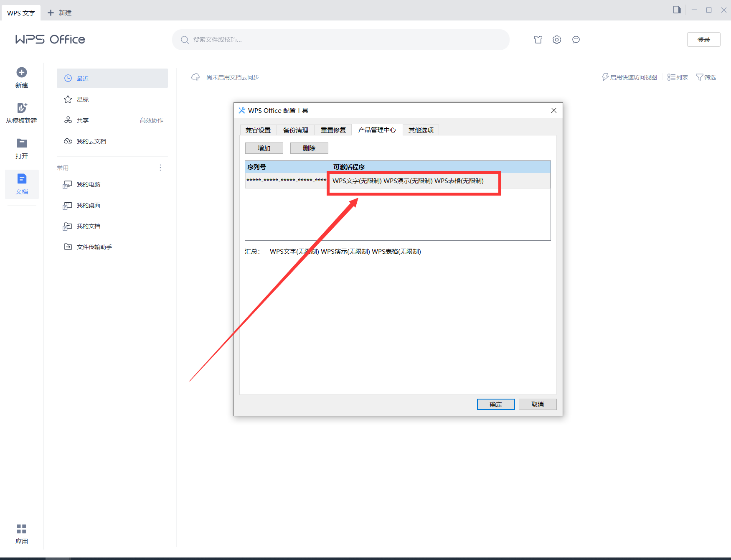Select 最近 in the navigation list
Screen dimensions: 731x560
click(x=112, y=78)
